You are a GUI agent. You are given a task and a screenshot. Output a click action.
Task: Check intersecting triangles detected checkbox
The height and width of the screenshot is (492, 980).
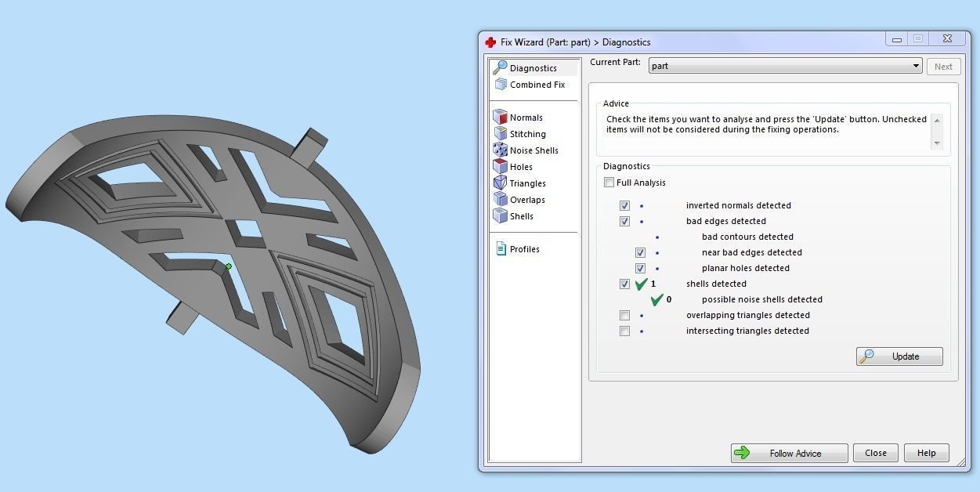point(624,331)
